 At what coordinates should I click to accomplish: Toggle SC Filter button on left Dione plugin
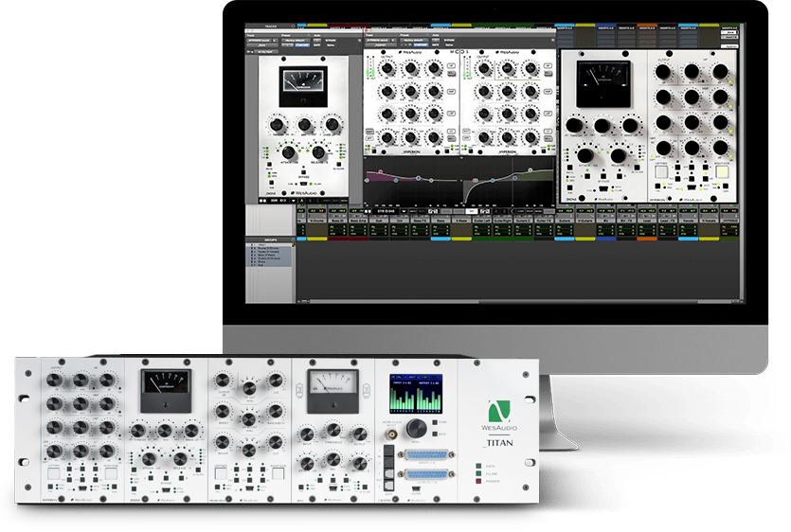[x=338, y=165]
